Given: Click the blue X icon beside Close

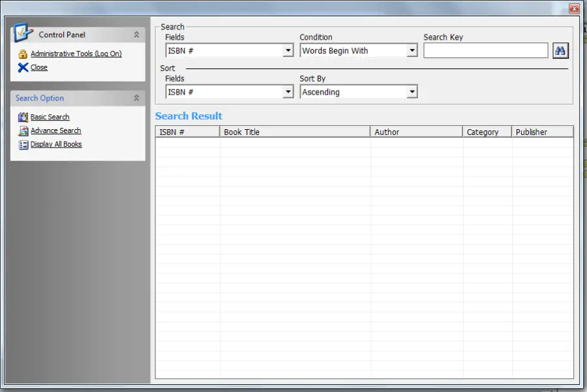Looking at the screenshot, I should click(23, 67).
